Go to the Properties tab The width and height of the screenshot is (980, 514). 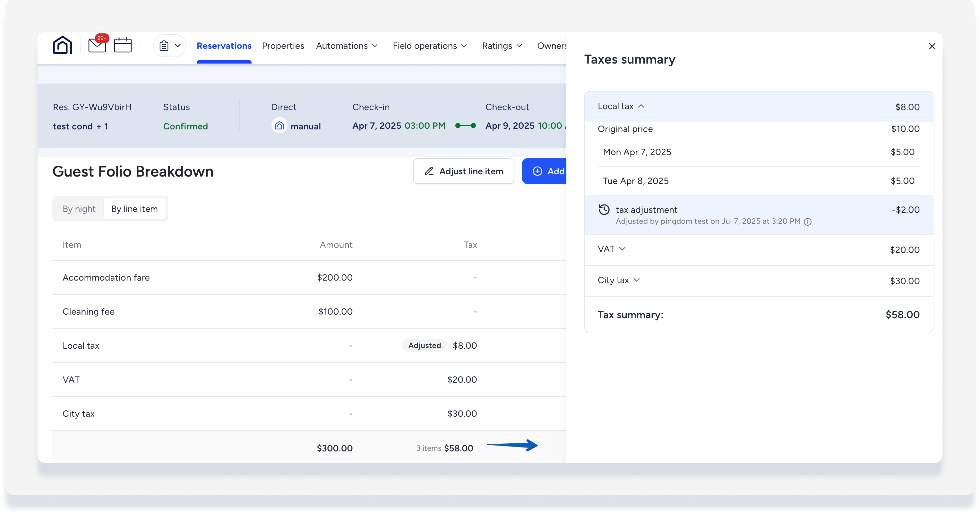click(283, 46)
